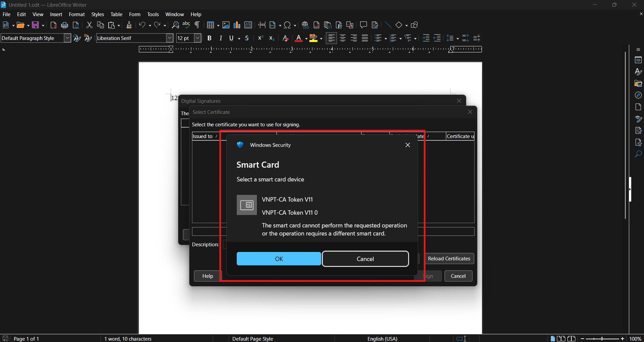This screenshot has width=644, height=342.
Task: Toggle Bold formatting
Action: 210,38
